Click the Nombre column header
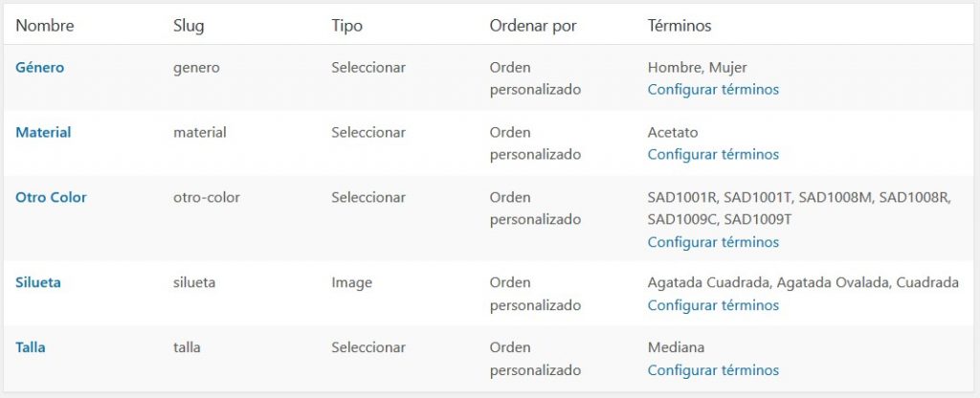This screenshot has width=980, height=398. click(45, 26)
